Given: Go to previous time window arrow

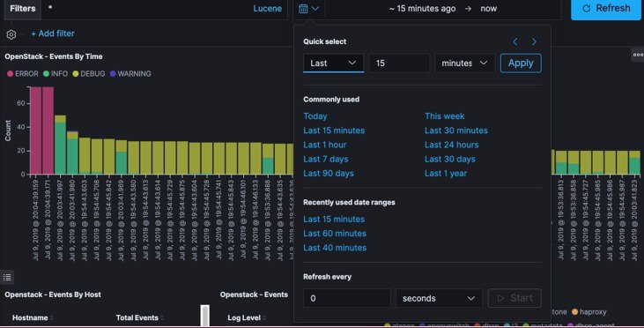Looking at the screenshot, I should click(x=515, y=41).
